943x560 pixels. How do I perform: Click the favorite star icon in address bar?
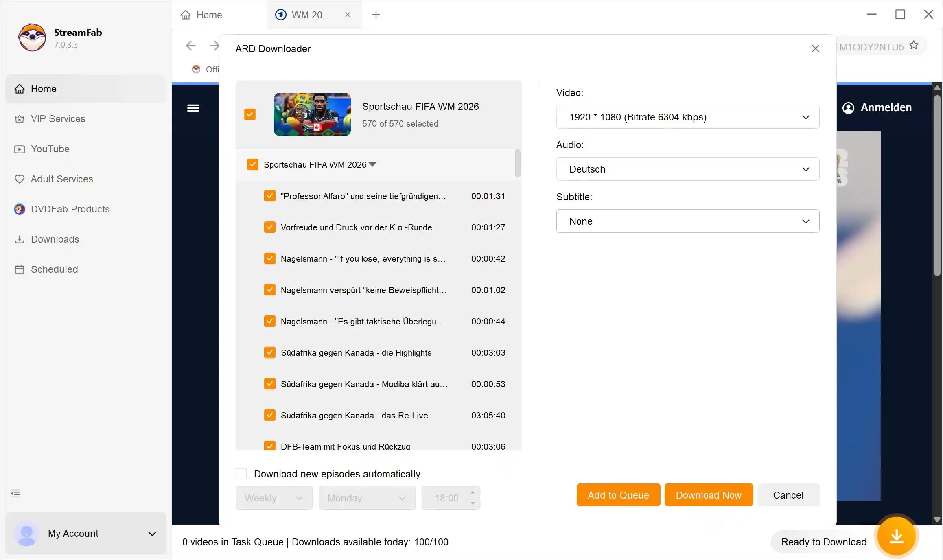click(914, 46)
